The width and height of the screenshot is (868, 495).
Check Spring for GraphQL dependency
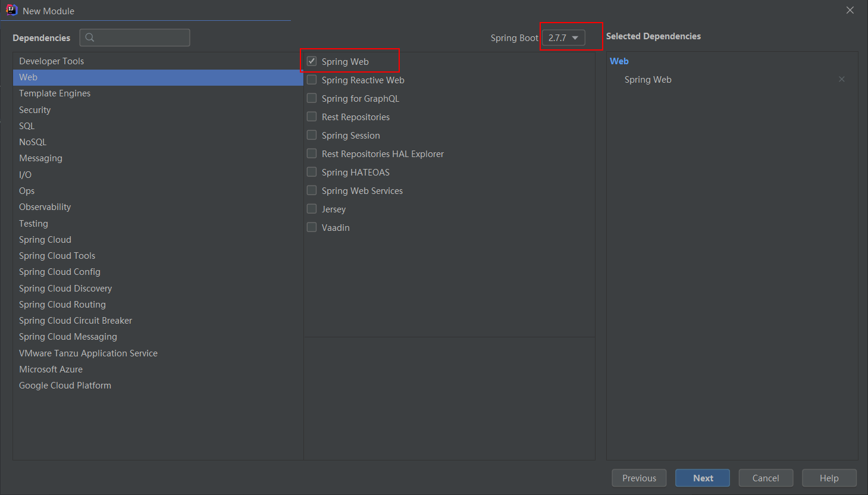click(x=312, y=98)
